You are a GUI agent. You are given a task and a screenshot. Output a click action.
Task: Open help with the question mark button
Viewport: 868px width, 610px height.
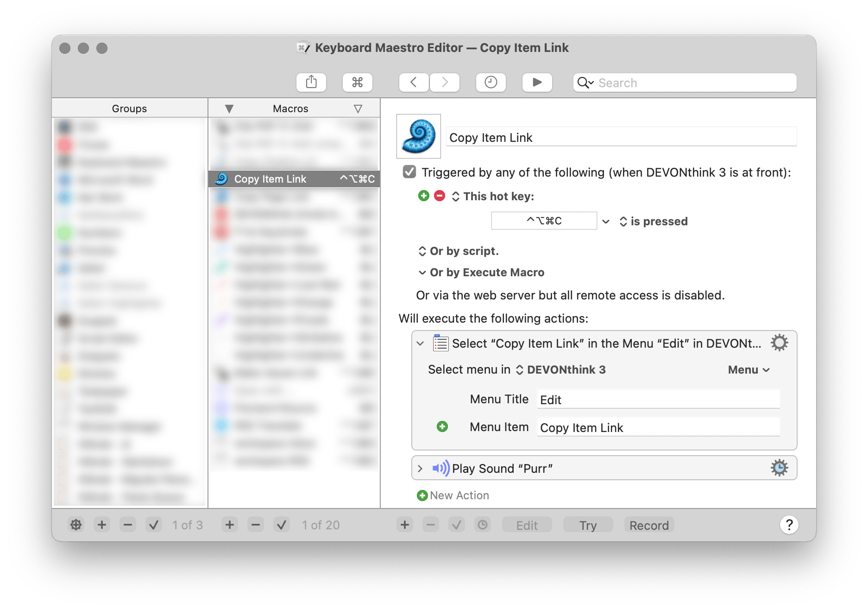click(x=789, y=525)
